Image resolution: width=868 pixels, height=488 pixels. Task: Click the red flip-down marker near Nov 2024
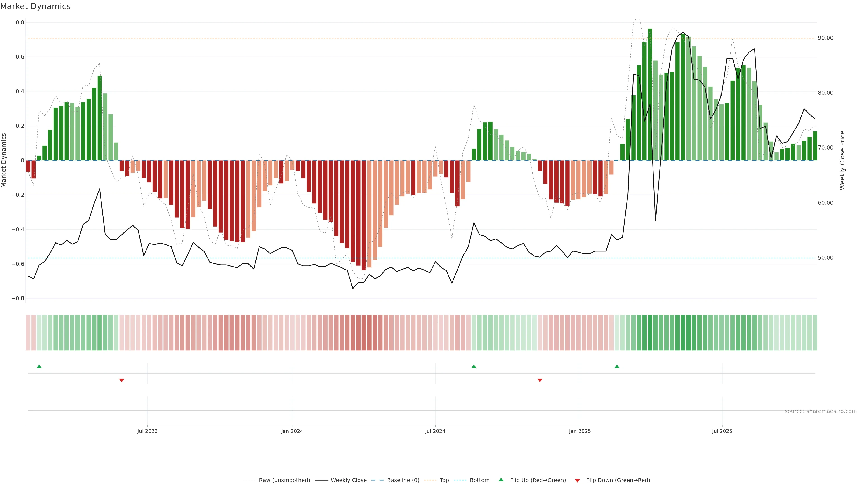point(540,380)
